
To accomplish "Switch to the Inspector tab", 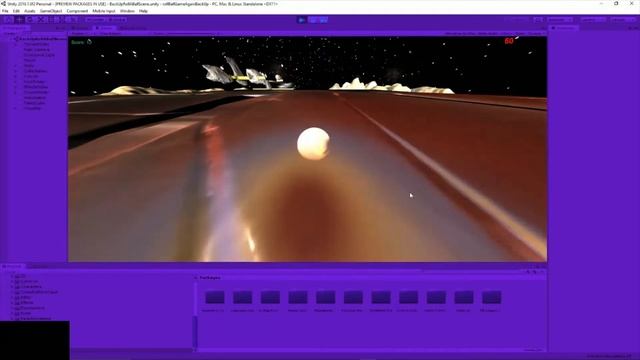I will [564, 28].
